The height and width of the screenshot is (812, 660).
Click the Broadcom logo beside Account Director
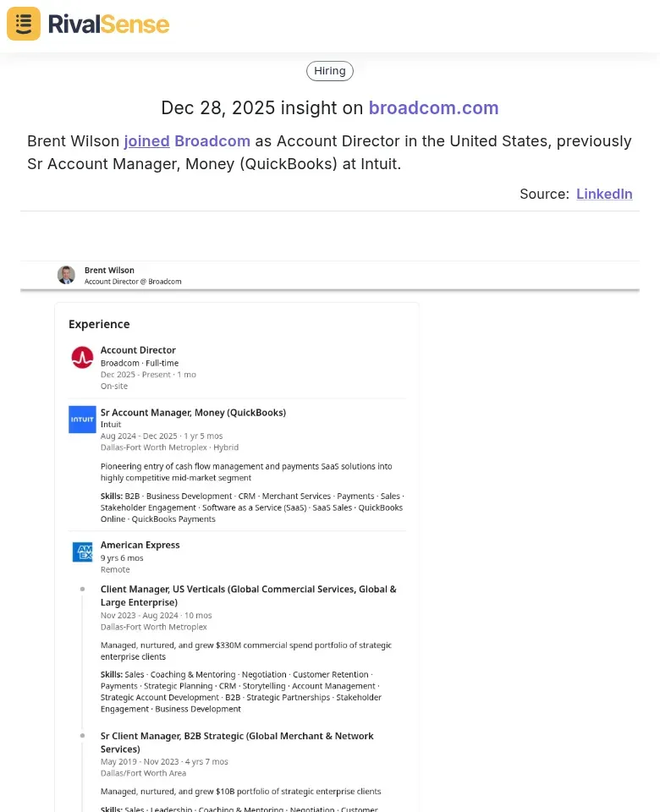pos(82,357)
